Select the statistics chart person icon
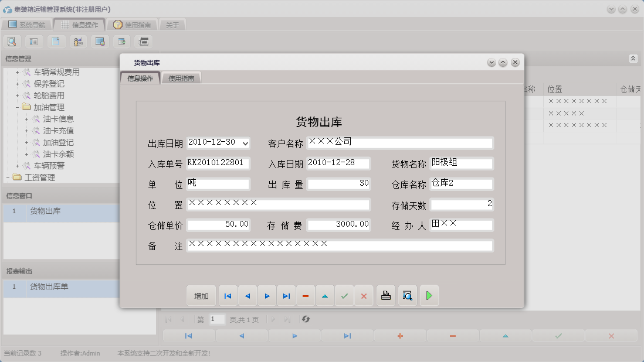 76,42
